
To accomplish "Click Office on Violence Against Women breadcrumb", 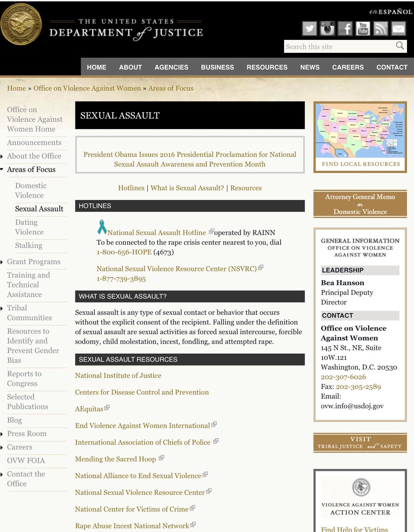I will [87, 88].
